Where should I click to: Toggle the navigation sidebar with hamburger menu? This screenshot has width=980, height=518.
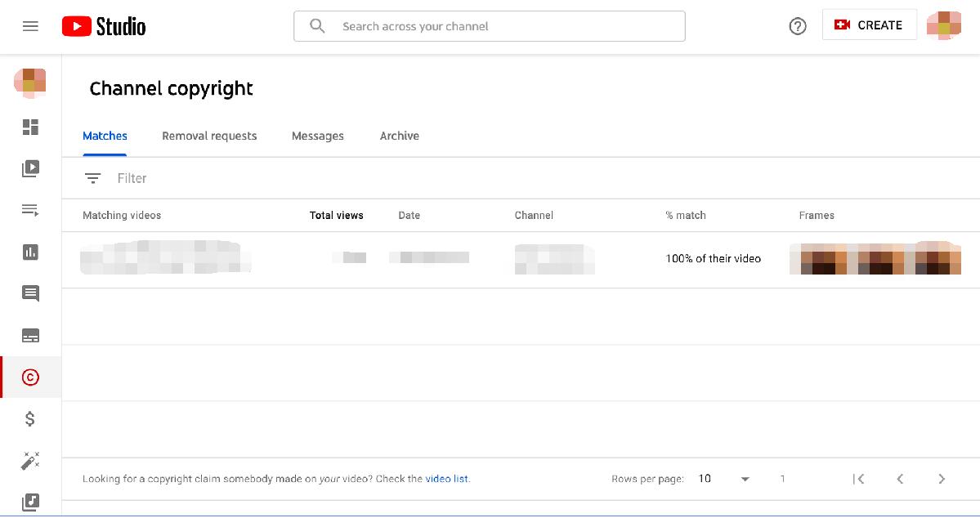(x=30, y=25)
